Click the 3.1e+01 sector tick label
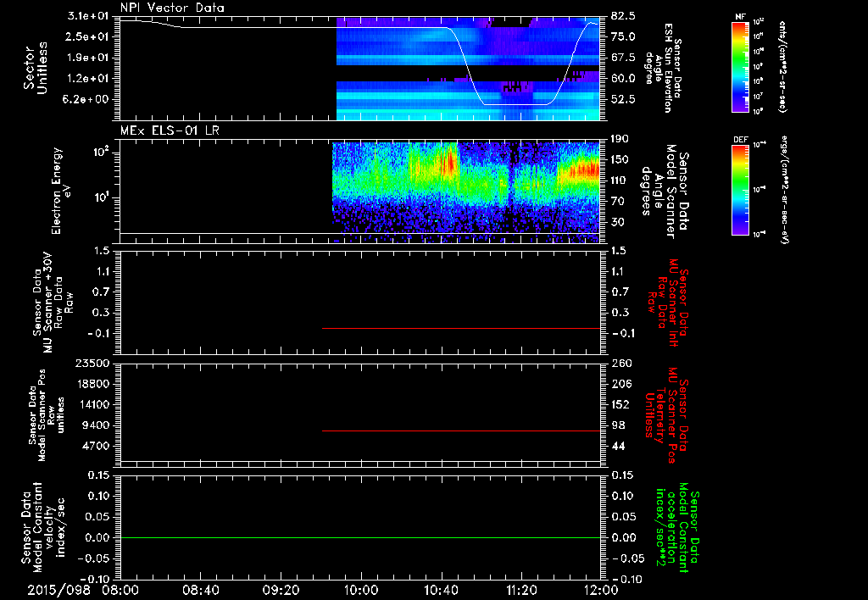 pyautogui.click(x=88, y=16)
